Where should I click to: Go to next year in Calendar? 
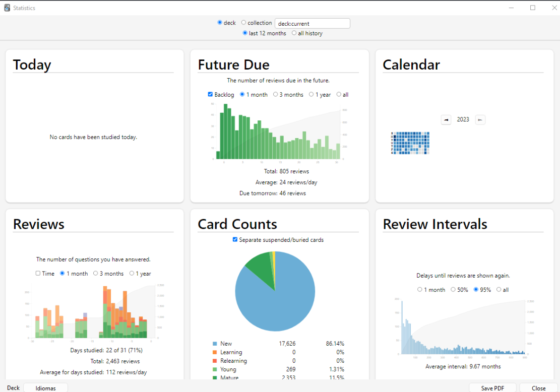click(480, 119)
